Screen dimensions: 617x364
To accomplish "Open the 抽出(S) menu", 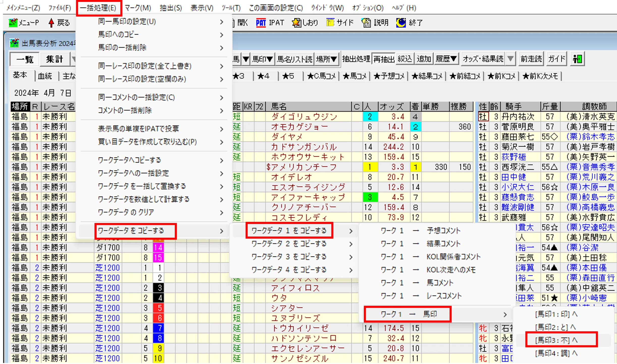I will coord(171,8).
